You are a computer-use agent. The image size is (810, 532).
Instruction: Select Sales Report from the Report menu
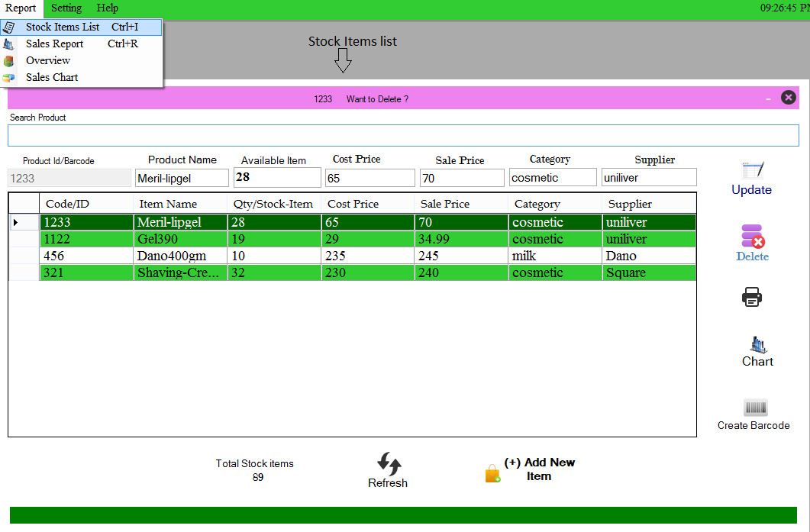click(54, 44)
